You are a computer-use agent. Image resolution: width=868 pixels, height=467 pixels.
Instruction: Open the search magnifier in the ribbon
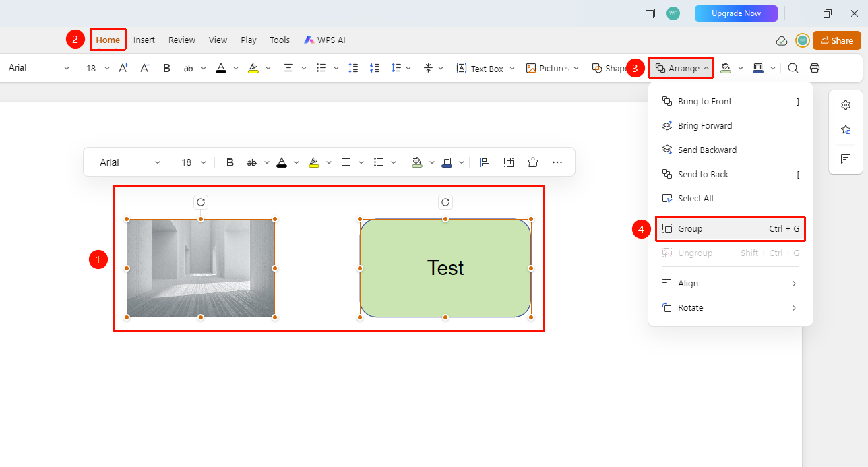tap(793, 68)
